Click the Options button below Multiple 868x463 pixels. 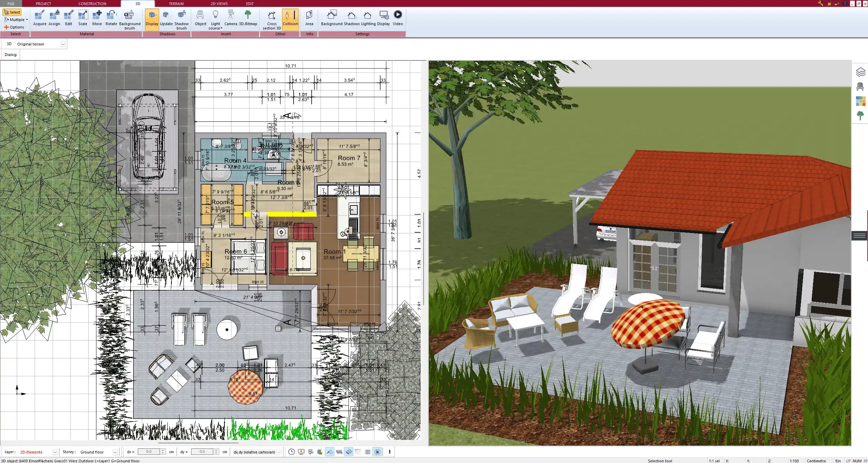tap(15, 27)
